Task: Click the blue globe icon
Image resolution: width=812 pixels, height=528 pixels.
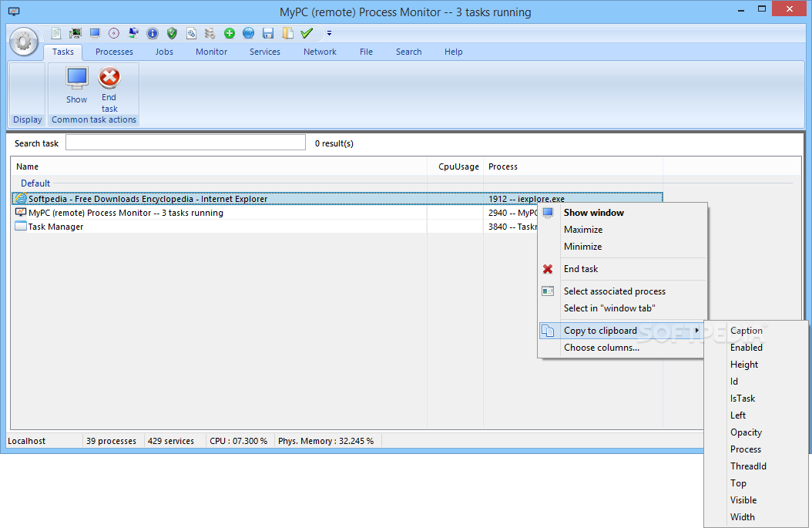Action: (249, 33)
